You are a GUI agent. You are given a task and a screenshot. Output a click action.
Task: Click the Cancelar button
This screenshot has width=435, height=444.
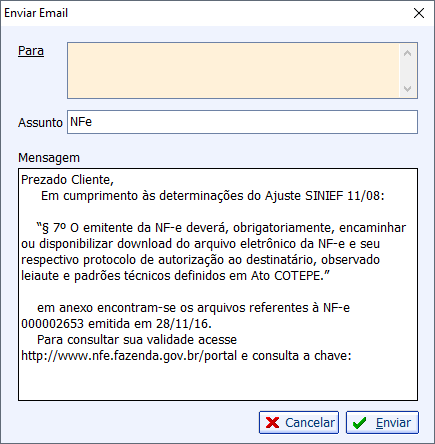pyautogui.click(x=299, y=423)
